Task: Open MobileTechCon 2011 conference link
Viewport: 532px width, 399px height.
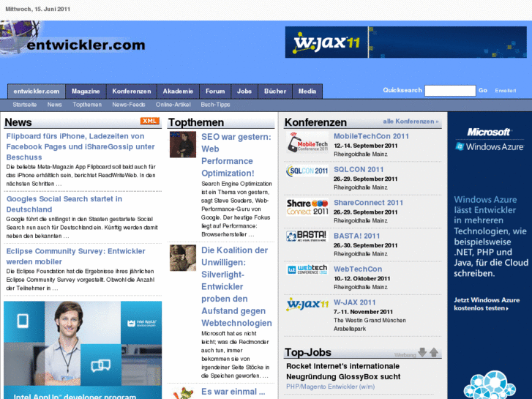Action: point(371,136)
